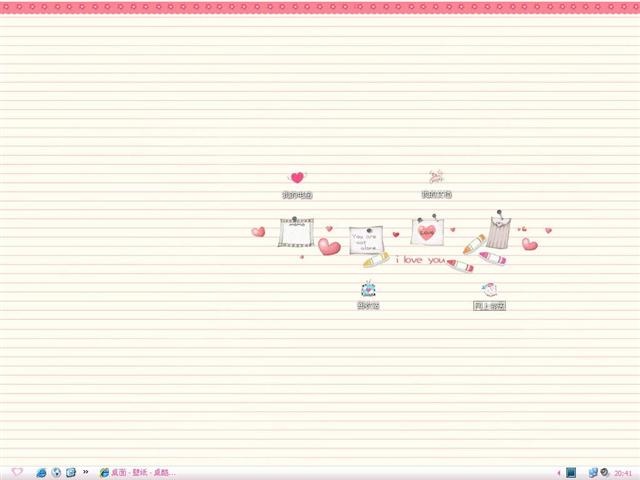640x480 pixels.
Task: Open the network computers tray icon
Action: (x=593, y=473)
